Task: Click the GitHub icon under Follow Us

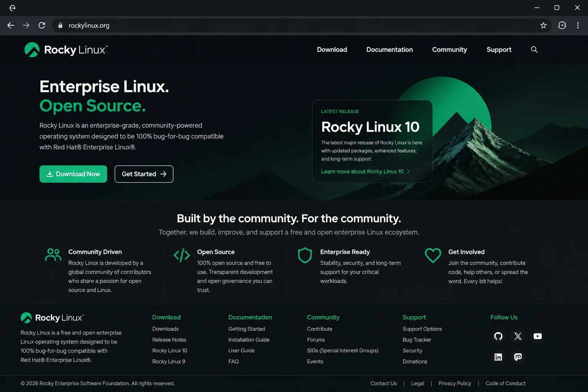Action: 498,336
